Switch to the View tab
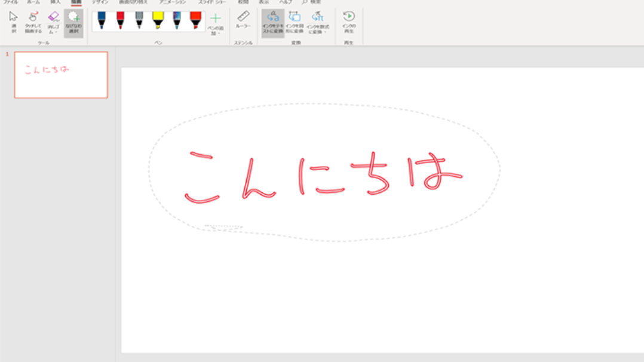 (x=263, y=2)
